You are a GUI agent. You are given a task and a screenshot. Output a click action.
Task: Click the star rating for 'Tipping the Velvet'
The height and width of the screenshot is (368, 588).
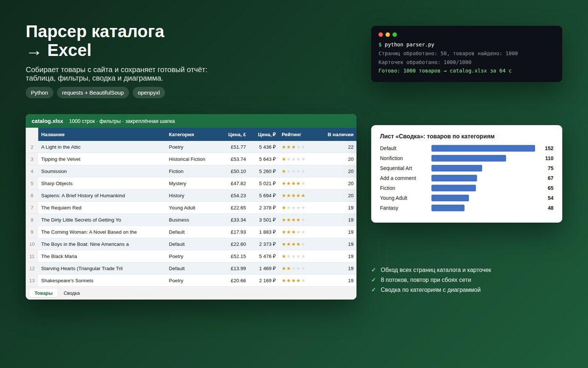[x=294, y=159]
